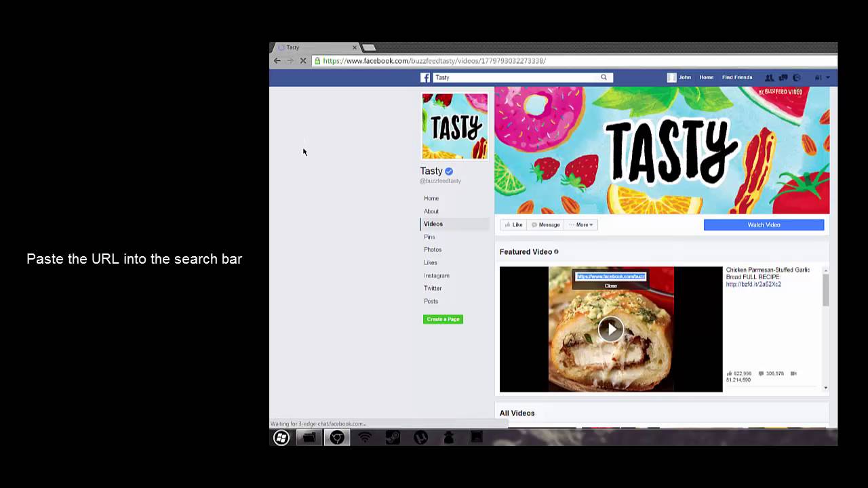The width and height of the screenshot is (868, 488).
Task: Open the messages icon in Facebook header
Action: coord(783,77)
